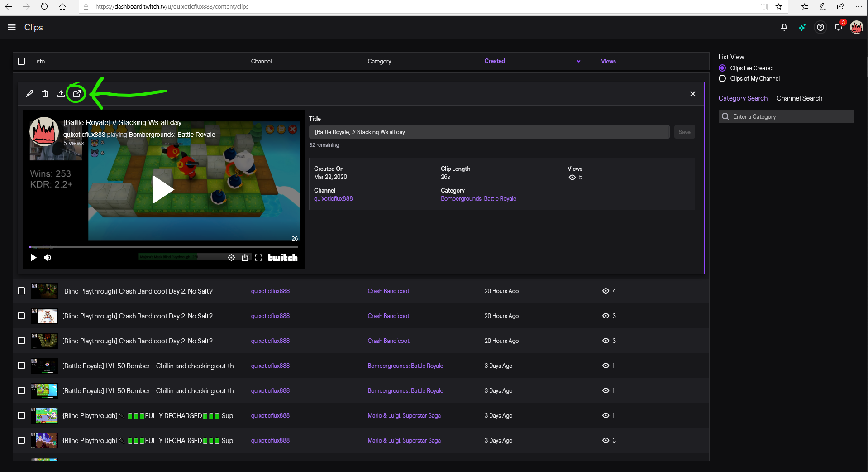Screen dimensions: 868x472
Task: Click the player share icon
Action: (x=245, y=258)
